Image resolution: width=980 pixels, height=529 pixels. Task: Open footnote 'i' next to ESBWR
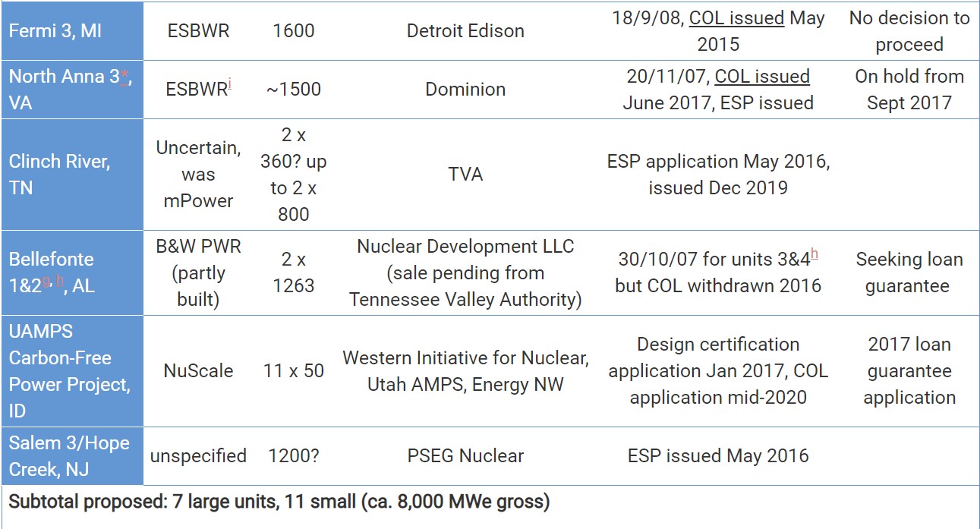pos(229,83)
